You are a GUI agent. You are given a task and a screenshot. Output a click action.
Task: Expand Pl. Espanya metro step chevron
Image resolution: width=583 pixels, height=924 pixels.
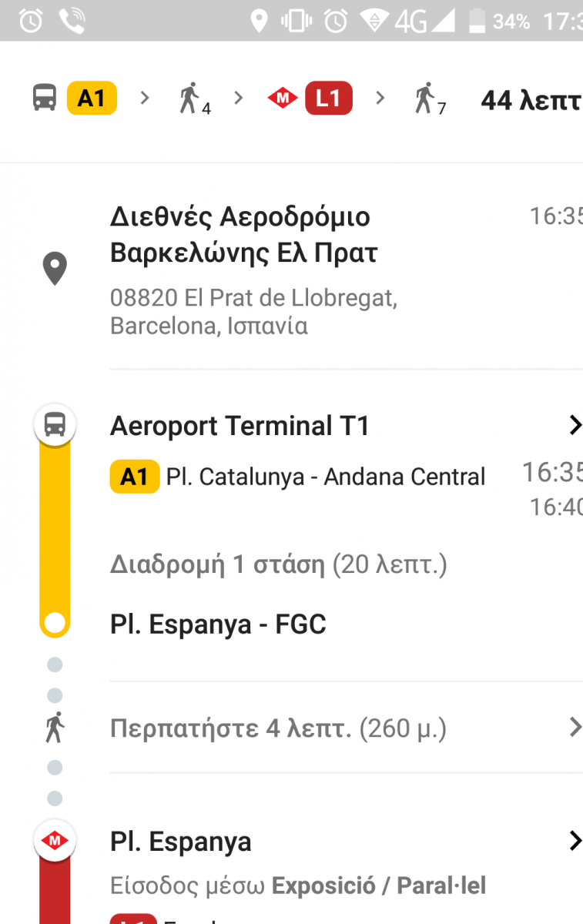(574, 841)
